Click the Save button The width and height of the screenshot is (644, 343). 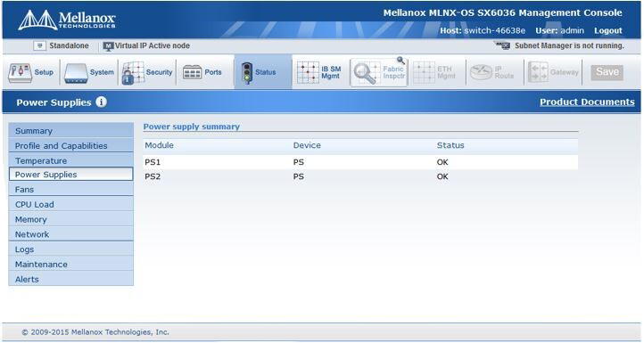[607, 72]
